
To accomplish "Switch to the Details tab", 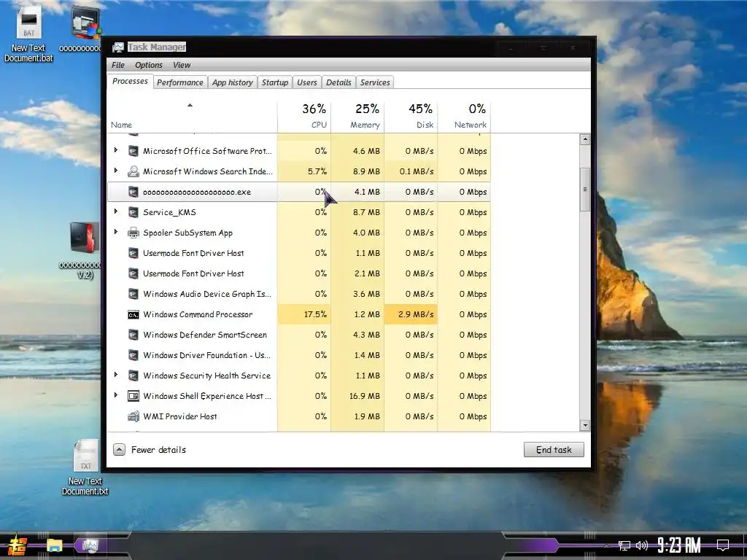I will click(338, 82).
